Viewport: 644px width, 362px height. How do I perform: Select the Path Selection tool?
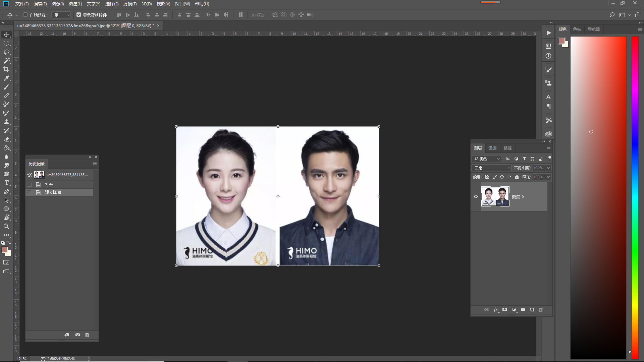(6, 200)
